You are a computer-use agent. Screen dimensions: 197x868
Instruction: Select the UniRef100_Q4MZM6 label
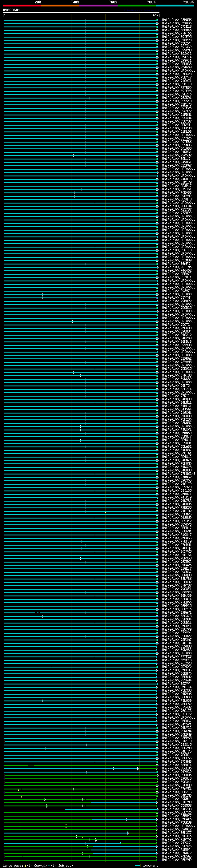(177, 795)
